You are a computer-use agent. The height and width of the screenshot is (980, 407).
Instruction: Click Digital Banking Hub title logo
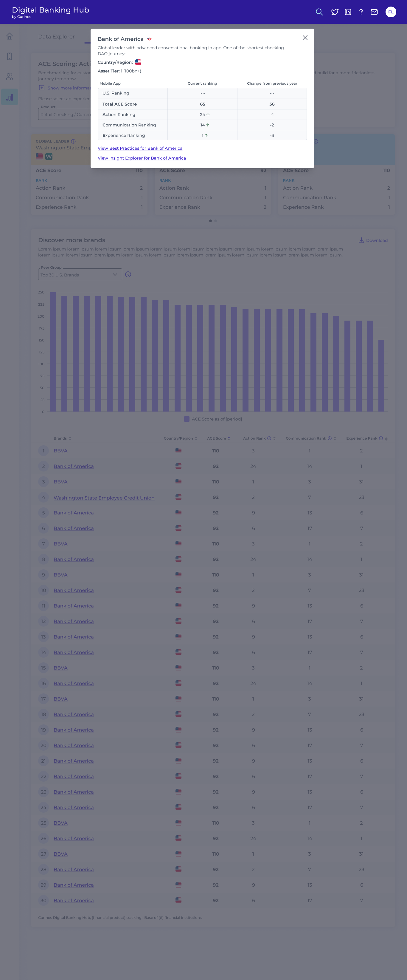point(51,12)
